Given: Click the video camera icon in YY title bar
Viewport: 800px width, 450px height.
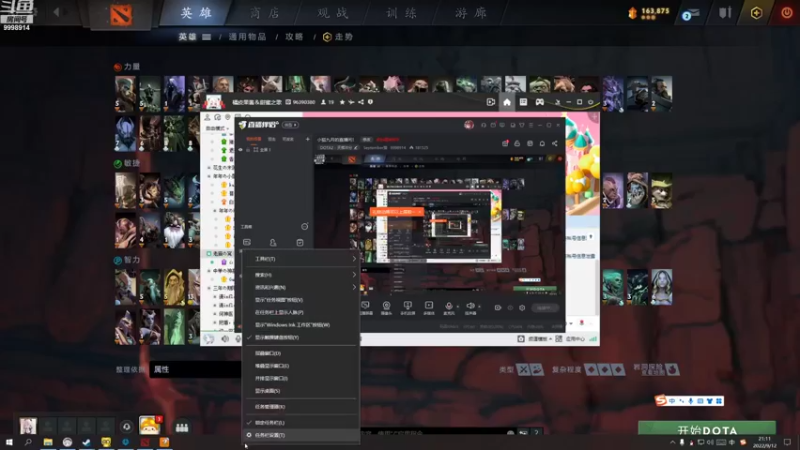Looking at the screenshot, I should click(491, 102).
